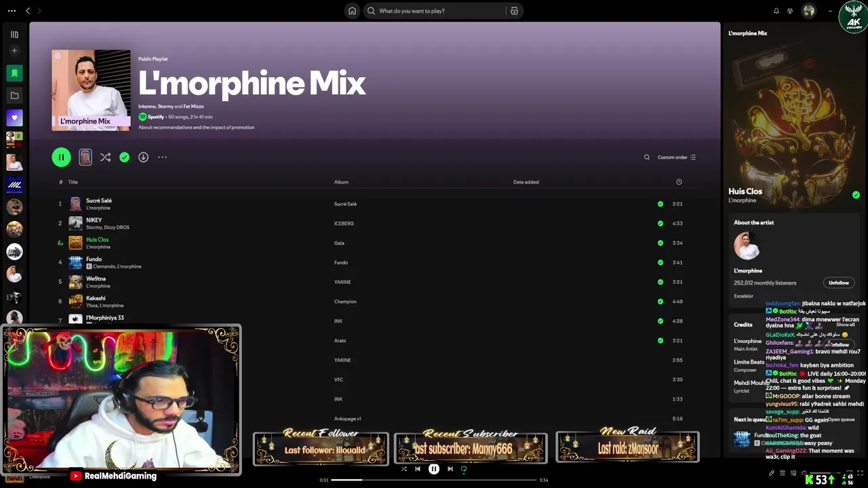Viewport: 868px width, 488px height.
Task: Click the clock duration column header
Action: (679, 182)
